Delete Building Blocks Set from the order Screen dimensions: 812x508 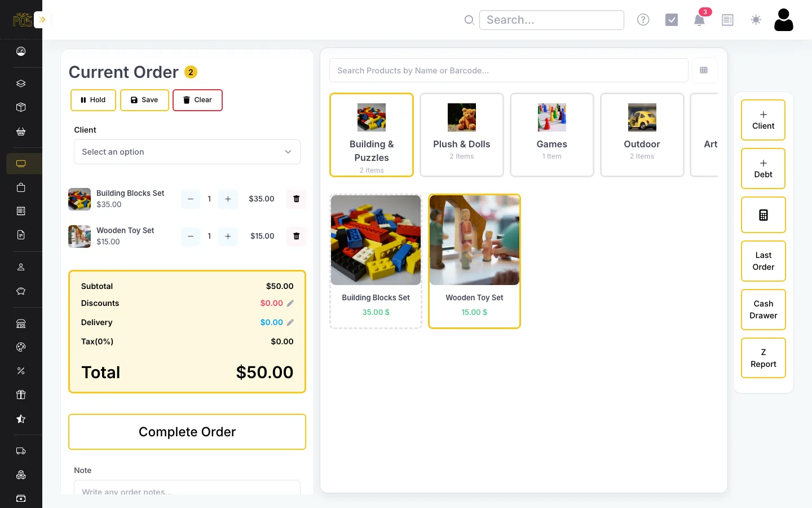click(x=297, y=199)
